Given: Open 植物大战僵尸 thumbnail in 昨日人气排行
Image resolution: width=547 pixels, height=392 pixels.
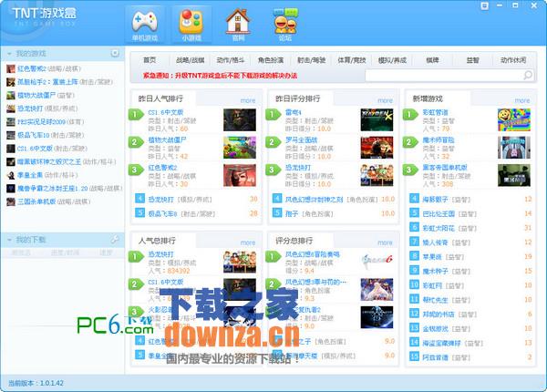Looking at the screenshot, I should pos(235,147).
